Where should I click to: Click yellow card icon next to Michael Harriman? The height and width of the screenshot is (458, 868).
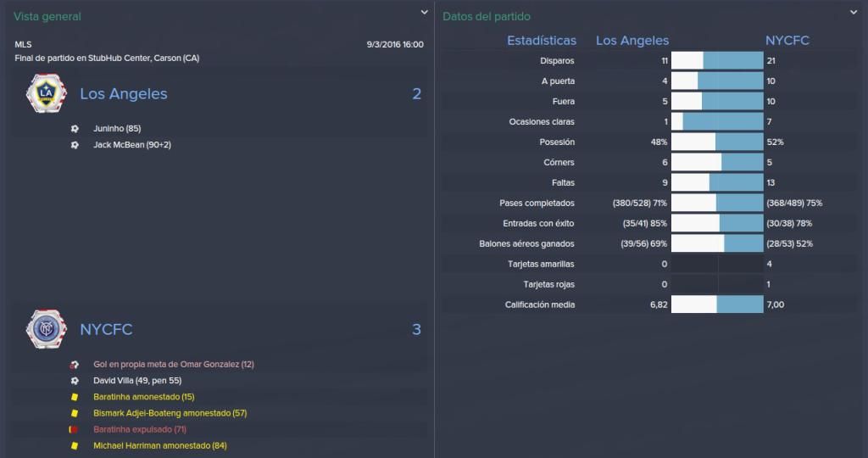[x=75, y=446]
